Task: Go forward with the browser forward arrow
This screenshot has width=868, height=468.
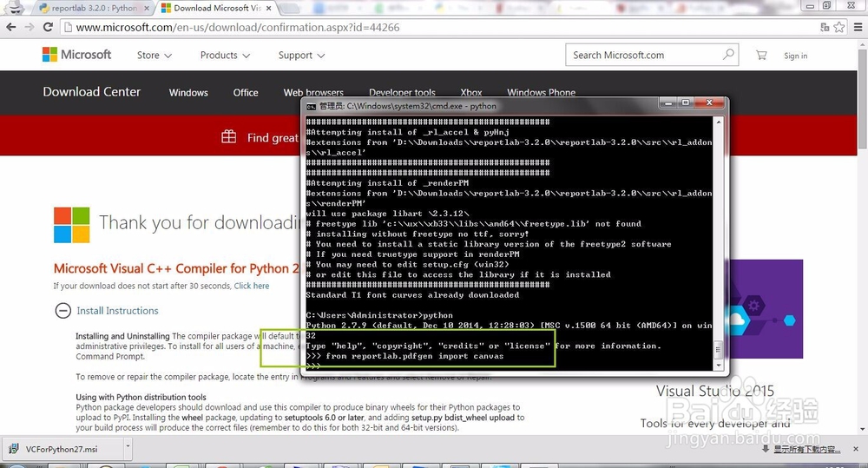Action: point(30,27)
